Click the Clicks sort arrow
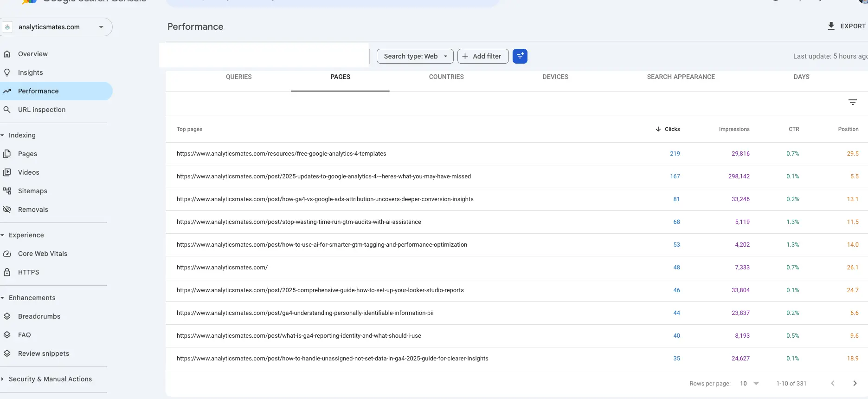Screen dimensions: 868x399 click(x=658, y=129)
